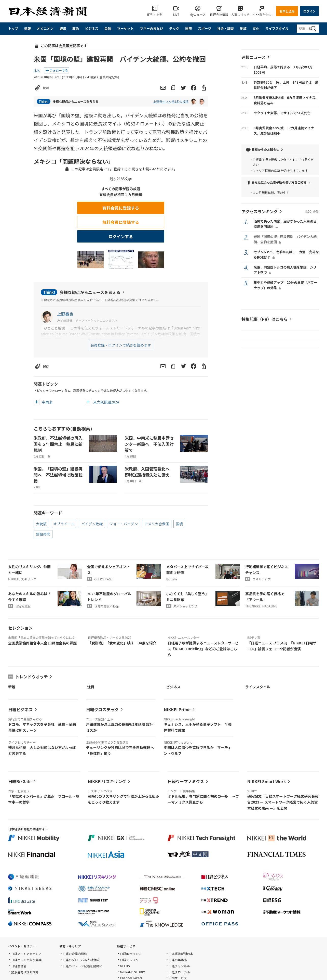Click the bottom email share icon
This screenshot has height=980, width=327.
point(163,366)
